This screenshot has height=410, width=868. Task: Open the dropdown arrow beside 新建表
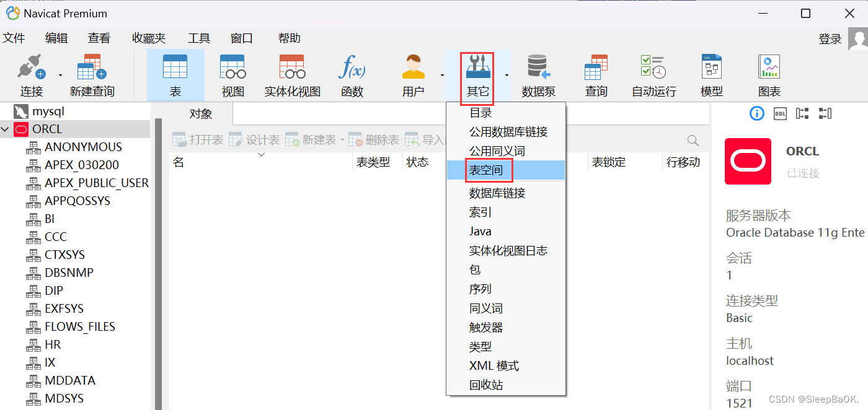[x=342, y=140]
